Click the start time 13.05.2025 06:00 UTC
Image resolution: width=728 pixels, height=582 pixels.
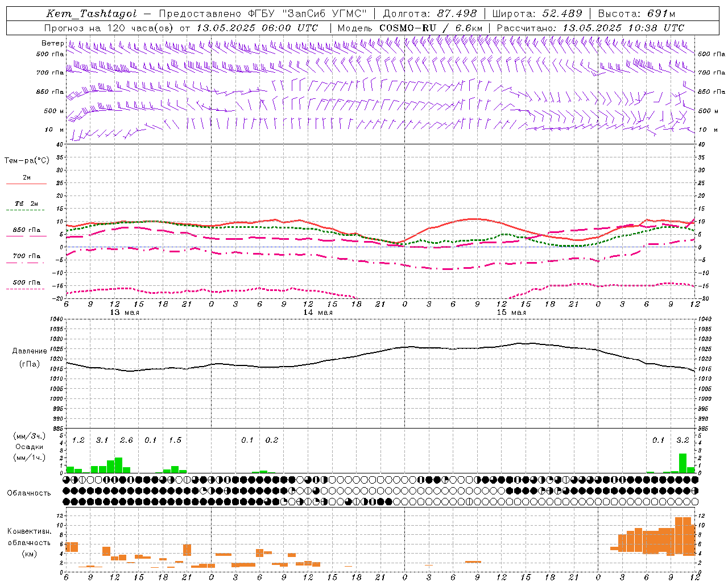coord(257,28)
